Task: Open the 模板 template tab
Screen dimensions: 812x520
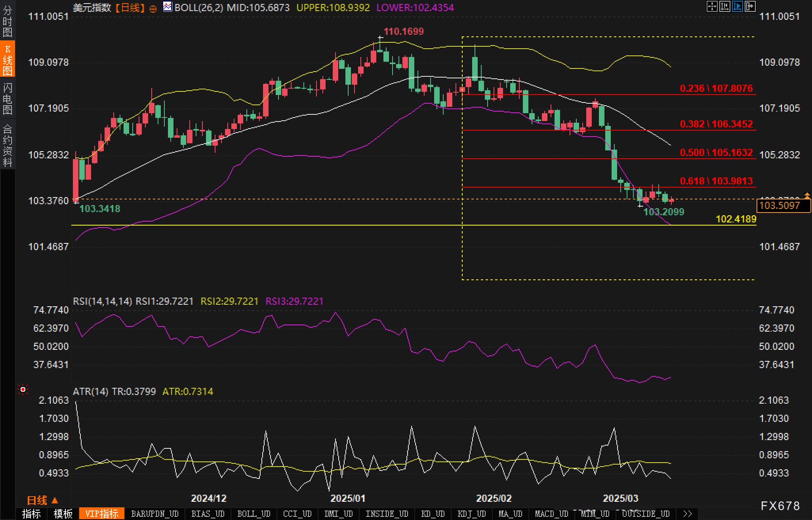Action: (x=63, y=514)
